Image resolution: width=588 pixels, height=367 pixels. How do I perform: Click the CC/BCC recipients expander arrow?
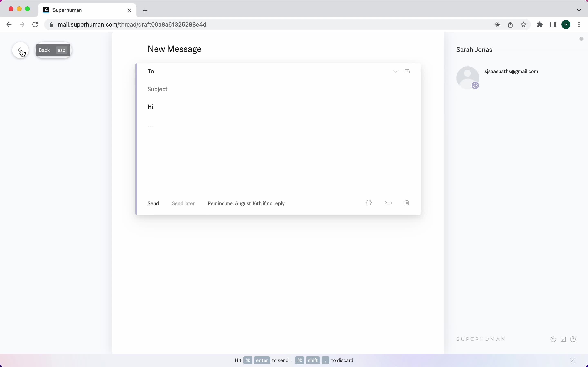click(395, 71)
